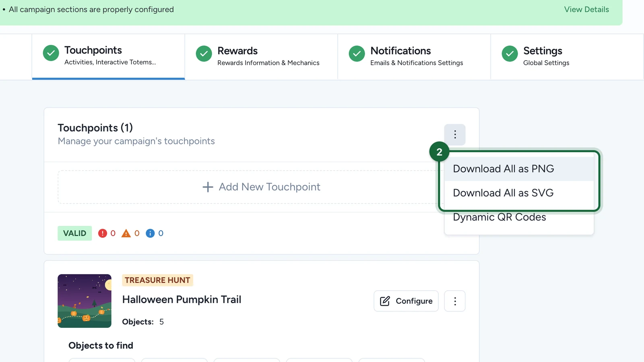The height and width of the screenshot is (362, 644).
Task: Switch to the Rewards tab
Action: click(x=261, y=57)
